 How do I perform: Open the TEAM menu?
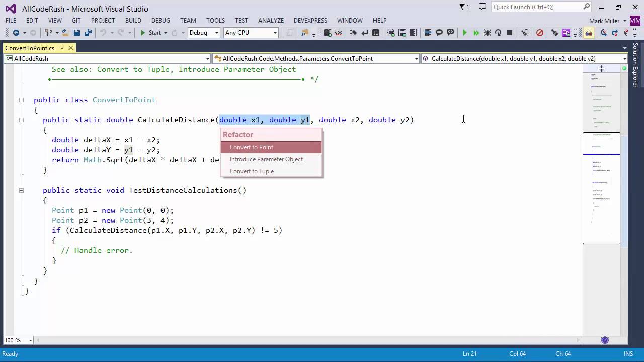188,21
